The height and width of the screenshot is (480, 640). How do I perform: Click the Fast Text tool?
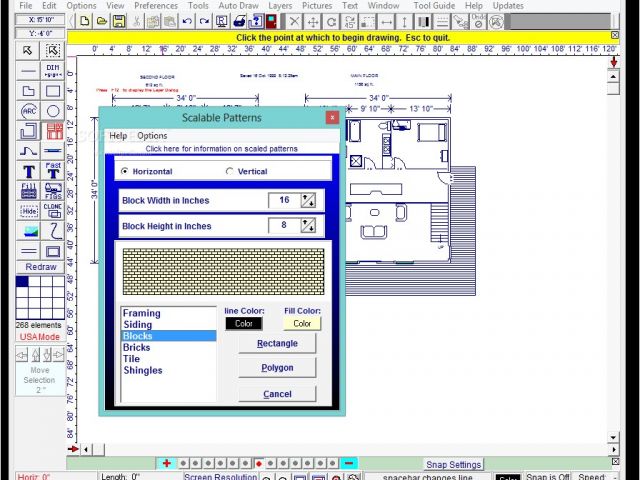[x=53, y=171]
